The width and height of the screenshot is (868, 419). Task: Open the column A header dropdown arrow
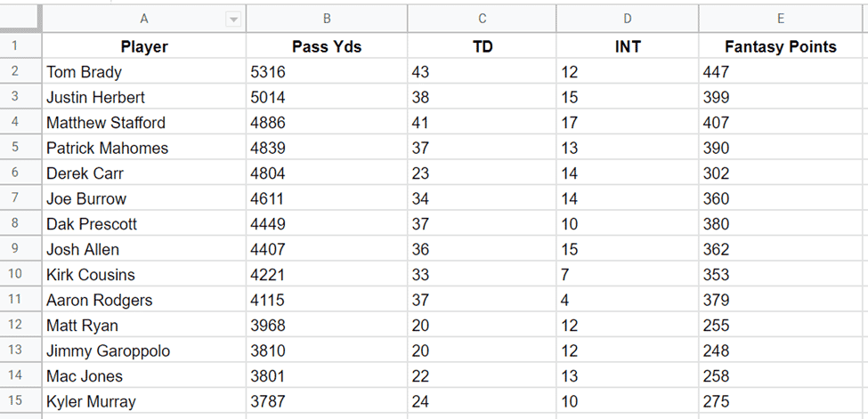pos(233,19)
